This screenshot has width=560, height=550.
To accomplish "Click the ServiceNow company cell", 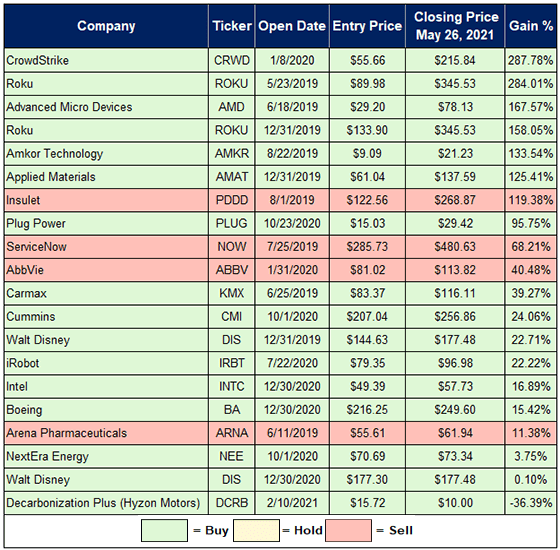I will point(106,246).
